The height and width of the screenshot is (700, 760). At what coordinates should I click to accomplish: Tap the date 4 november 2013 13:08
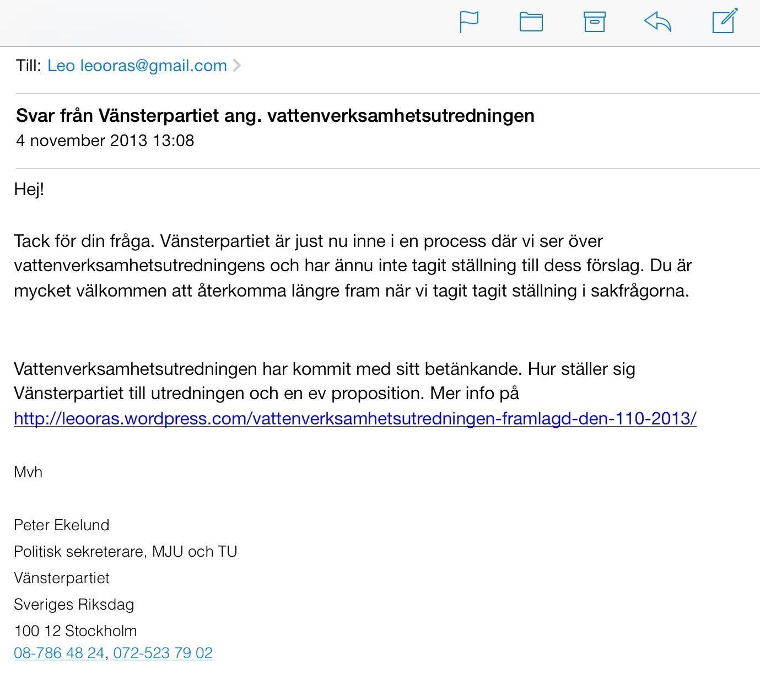(105, 141)
